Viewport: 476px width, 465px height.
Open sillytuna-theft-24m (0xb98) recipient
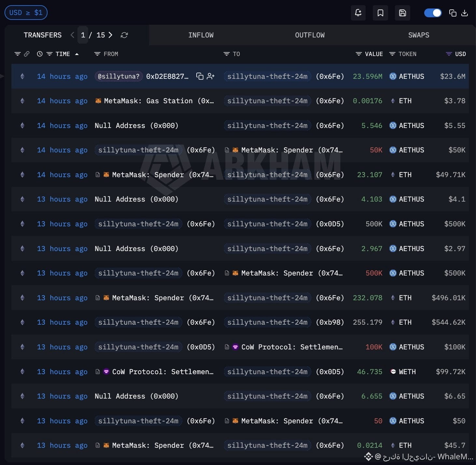[x=284, y=322]
